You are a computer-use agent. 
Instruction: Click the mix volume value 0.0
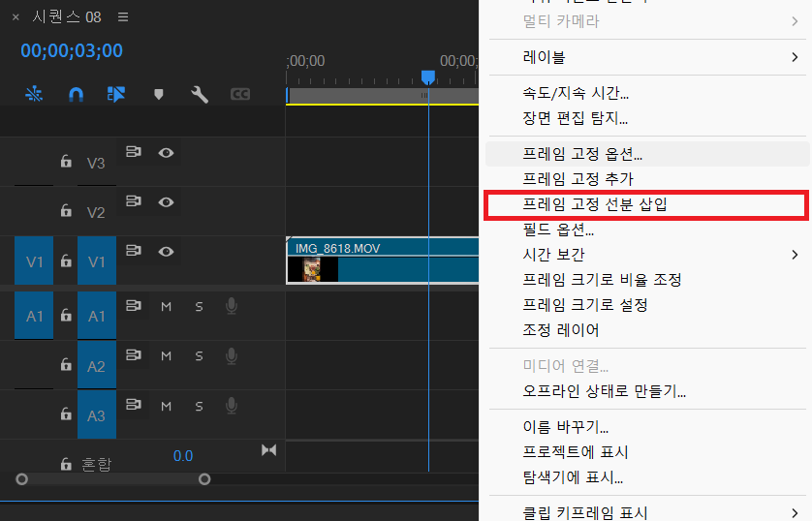click(x=183, y=456)
